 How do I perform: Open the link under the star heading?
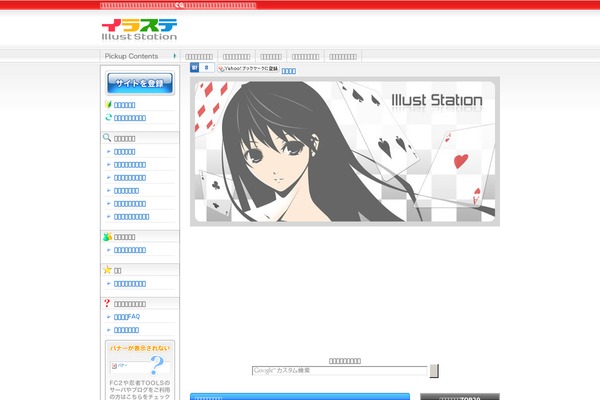(130, 284)
